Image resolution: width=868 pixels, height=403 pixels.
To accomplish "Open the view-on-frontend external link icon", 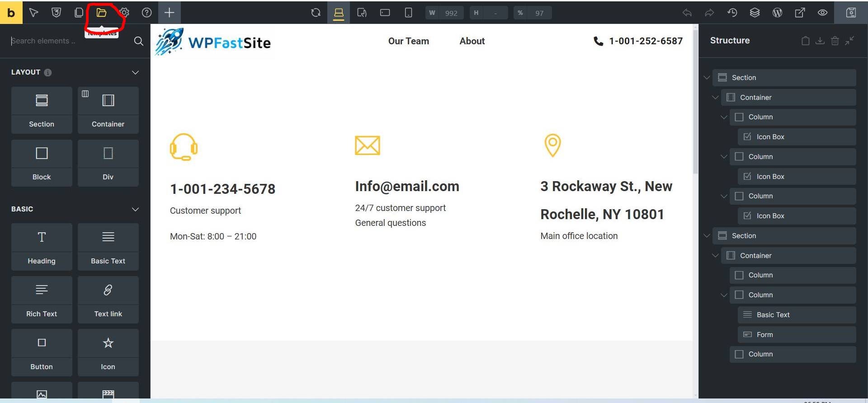I will 800,13.
